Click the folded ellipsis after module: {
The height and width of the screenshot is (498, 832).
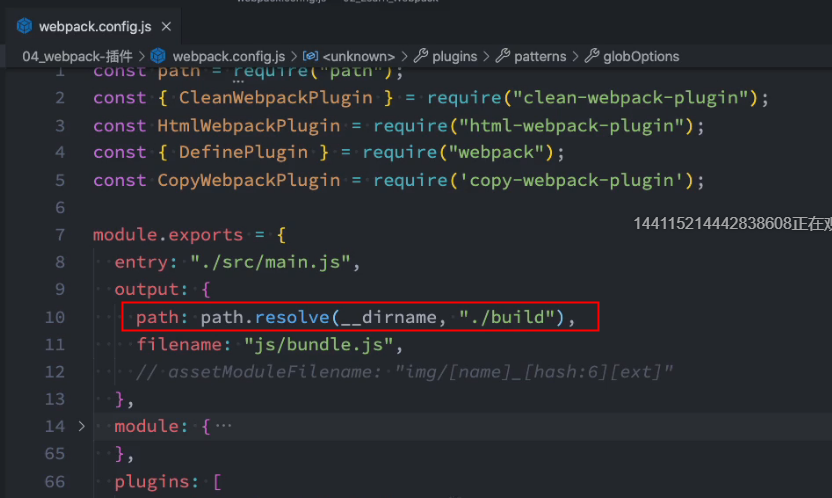point(223,426)
